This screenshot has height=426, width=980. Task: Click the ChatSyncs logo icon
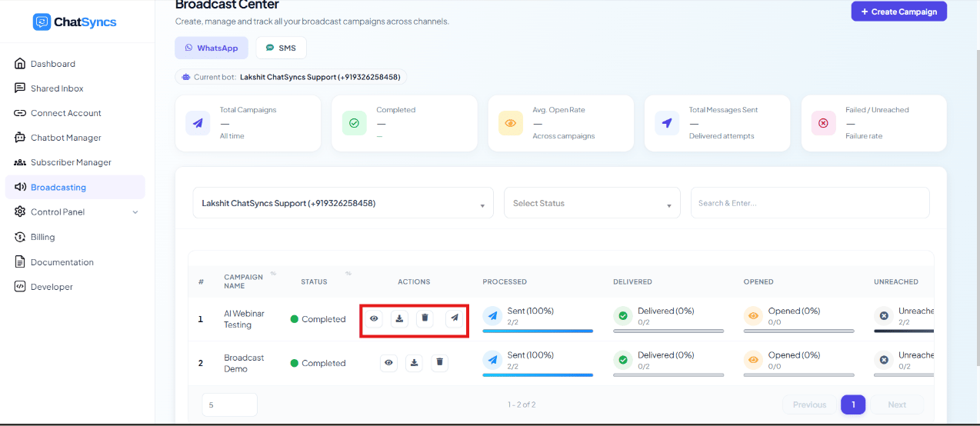click(42, 22)
